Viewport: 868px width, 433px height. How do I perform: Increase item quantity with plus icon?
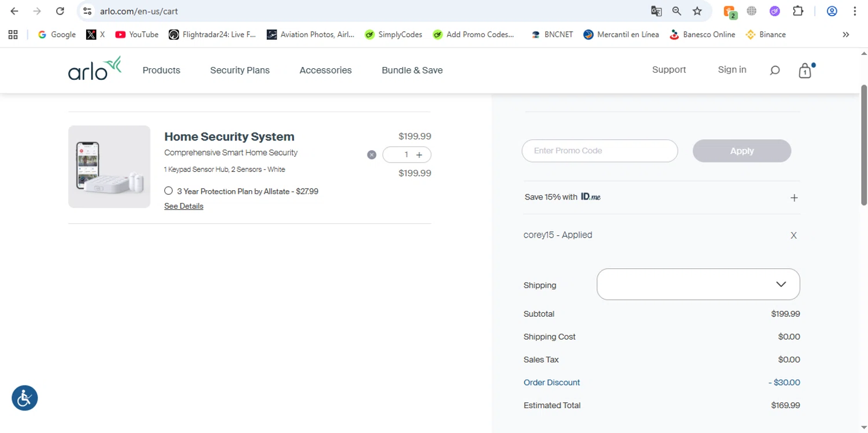tap(420, 155)
